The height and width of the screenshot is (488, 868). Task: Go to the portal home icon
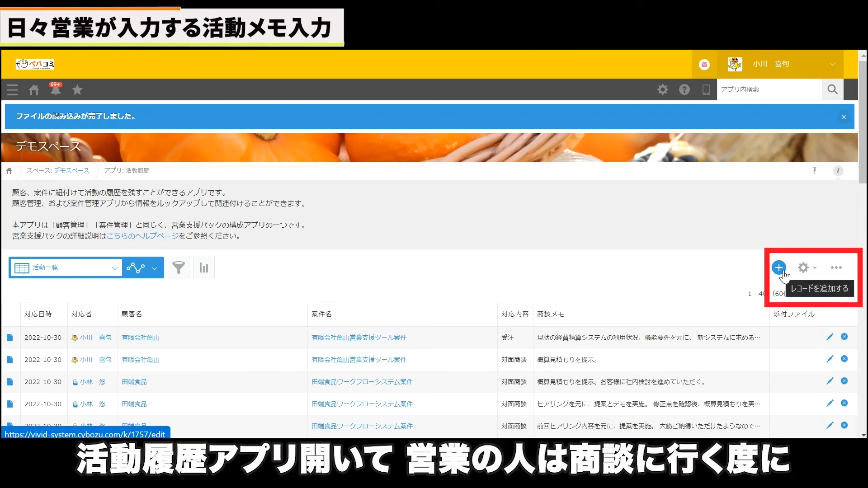coord(34,90)
